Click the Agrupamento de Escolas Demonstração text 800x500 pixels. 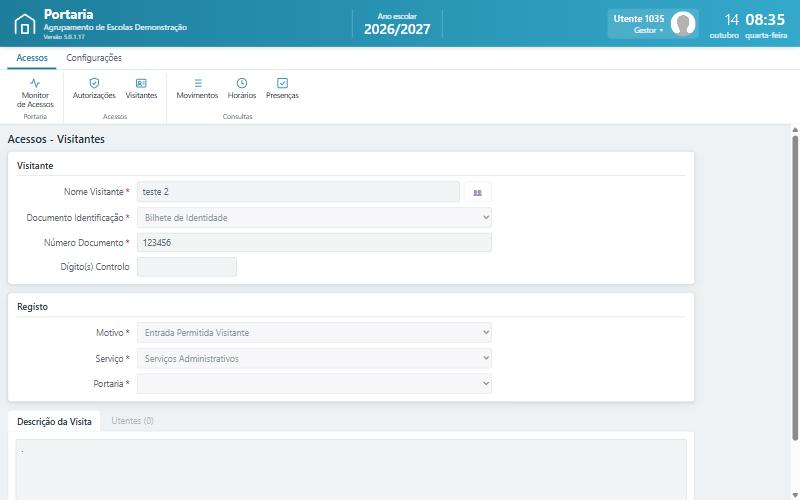coord(115,28)
